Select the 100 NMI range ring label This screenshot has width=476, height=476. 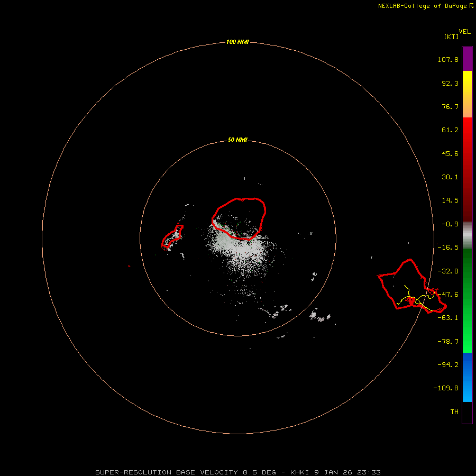pyautogui.click(x=237, y=42)
